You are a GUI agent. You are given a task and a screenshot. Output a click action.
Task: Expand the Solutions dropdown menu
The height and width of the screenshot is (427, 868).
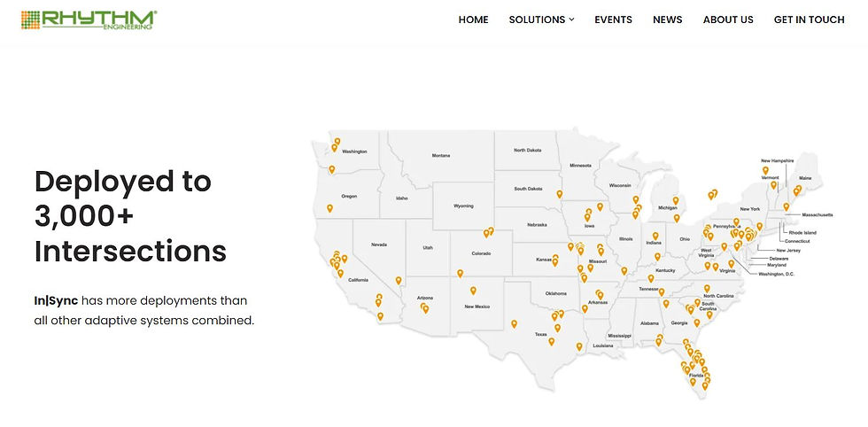point(541,20)
